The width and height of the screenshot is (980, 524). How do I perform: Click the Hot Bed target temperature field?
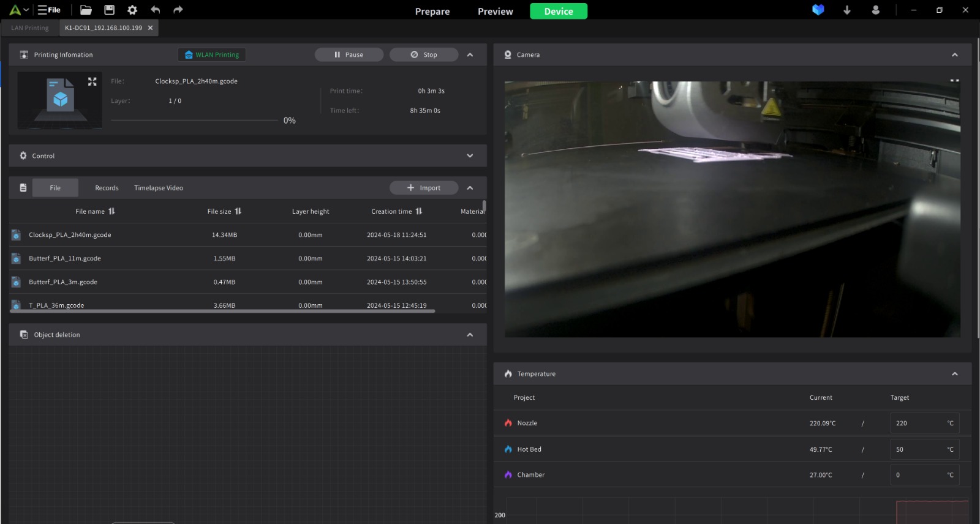(x=925, y=449)
